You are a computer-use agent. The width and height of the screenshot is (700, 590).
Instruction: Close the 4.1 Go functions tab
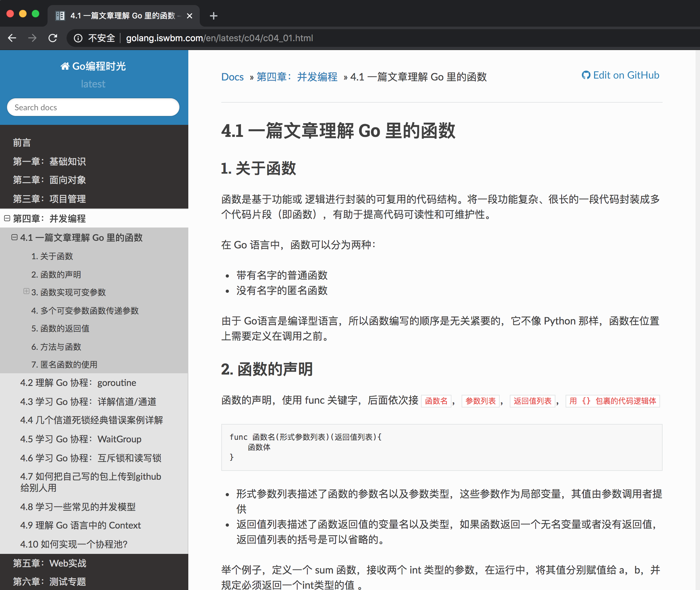189,16
